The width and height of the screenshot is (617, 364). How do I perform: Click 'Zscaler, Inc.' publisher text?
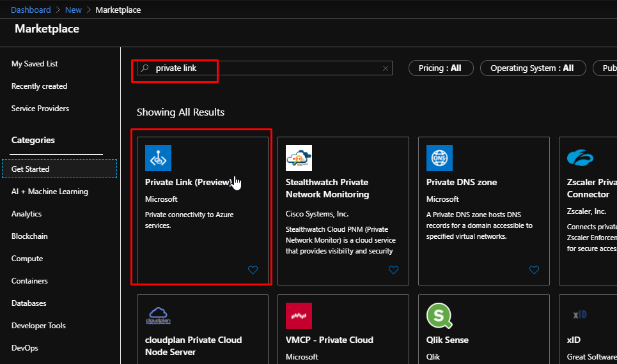(x=586, y=211)
